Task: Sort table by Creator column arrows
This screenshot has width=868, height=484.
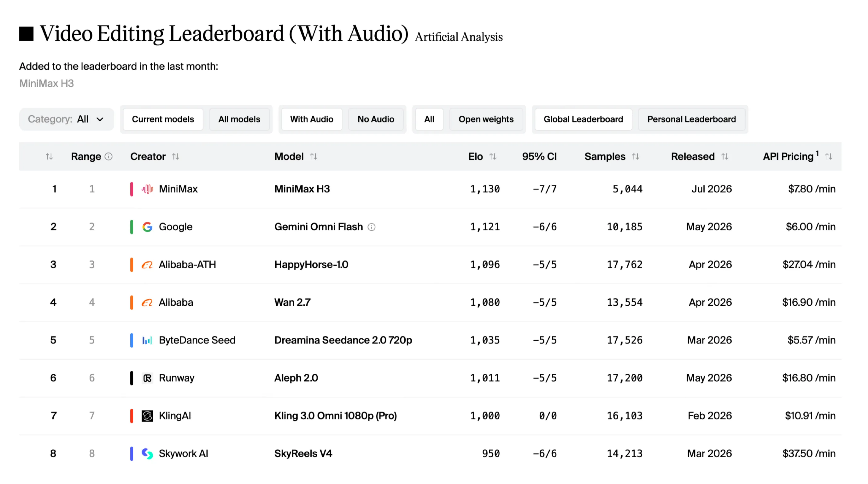Action: tap(176, 157)
